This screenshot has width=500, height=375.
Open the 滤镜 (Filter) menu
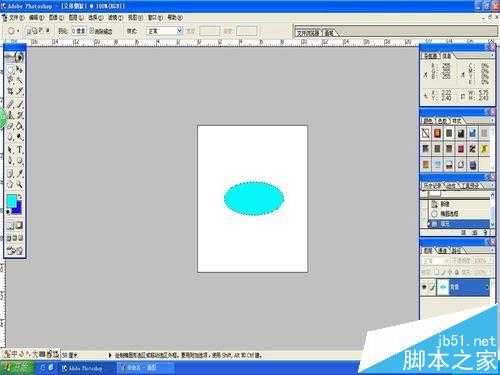pos(116,17)
